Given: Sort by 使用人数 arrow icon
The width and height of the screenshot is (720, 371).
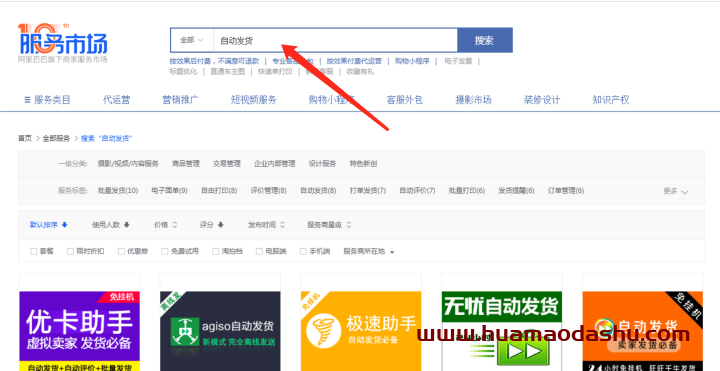Looking at the screenshot, I should [127, 225].
